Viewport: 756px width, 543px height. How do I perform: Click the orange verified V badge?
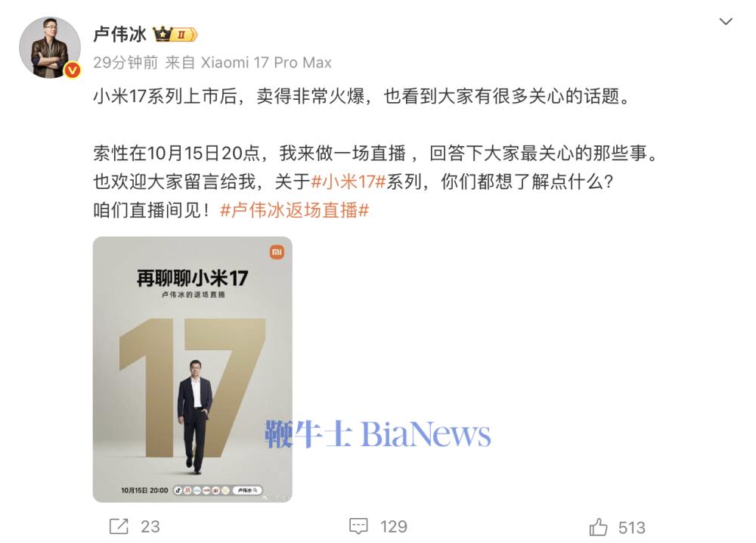pos(73,70)
